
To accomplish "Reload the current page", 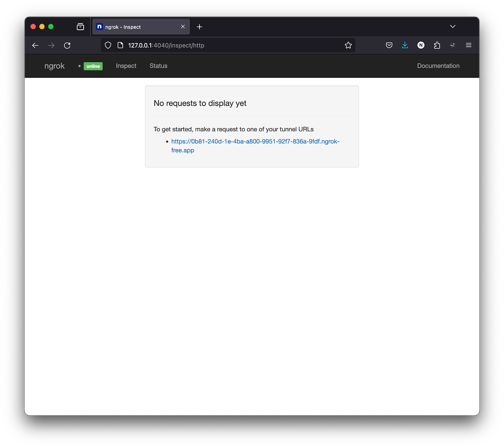I will [67, 45].
